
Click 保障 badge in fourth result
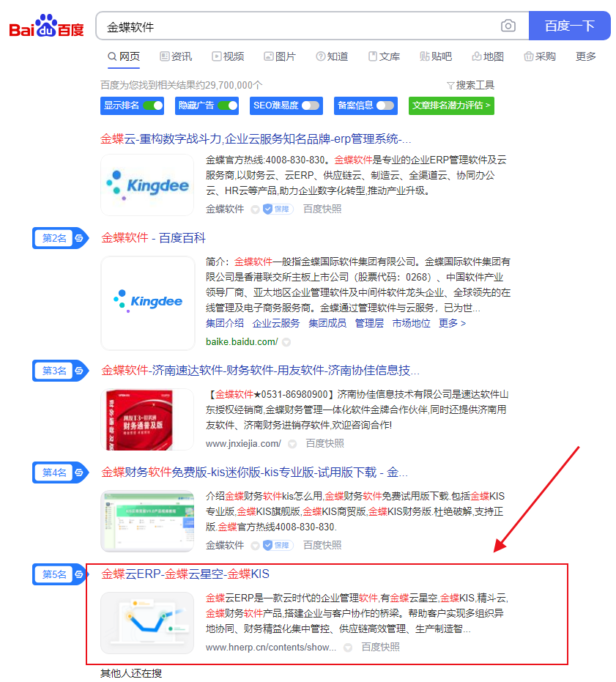tap(278, 545)
